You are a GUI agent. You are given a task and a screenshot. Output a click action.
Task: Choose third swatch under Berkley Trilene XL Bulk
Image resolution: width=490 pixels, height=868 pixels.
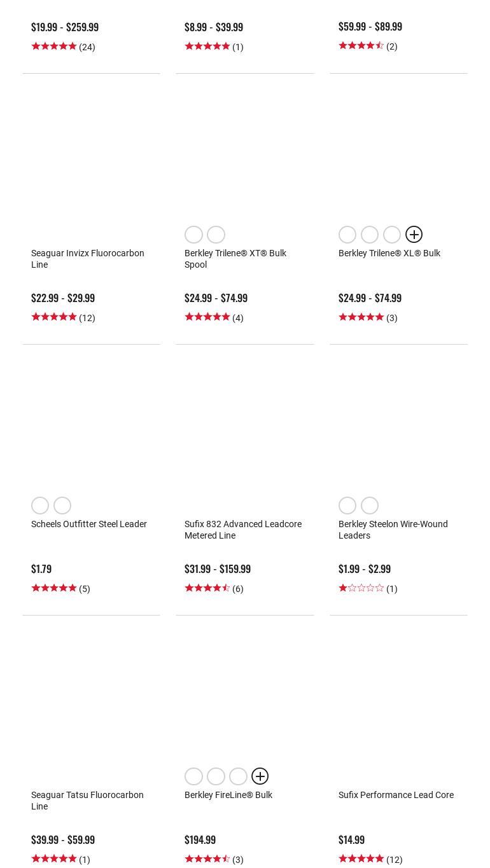(x=391, y=235)
